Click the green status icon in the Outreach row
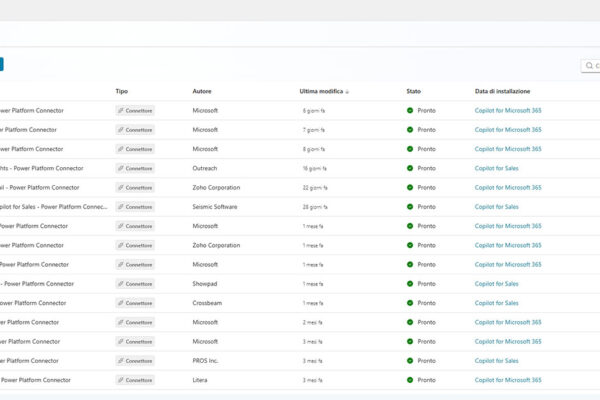This screenshot has width=600, height=400. point(410,168)
